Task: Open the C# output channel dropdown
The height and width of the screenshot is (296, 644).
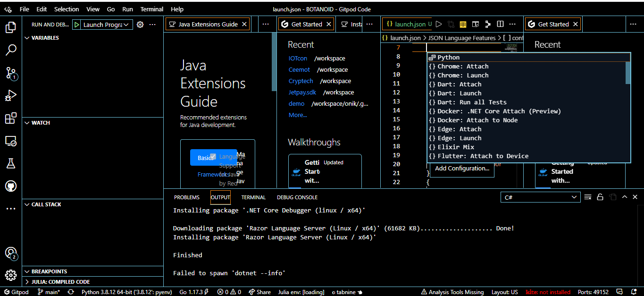Action: (540, 197)
